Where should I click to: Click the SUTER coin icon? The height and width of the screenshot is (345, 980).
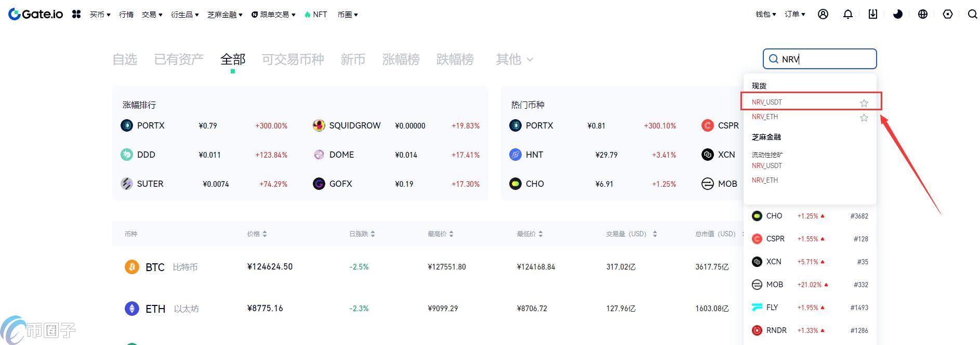point(127,184)
